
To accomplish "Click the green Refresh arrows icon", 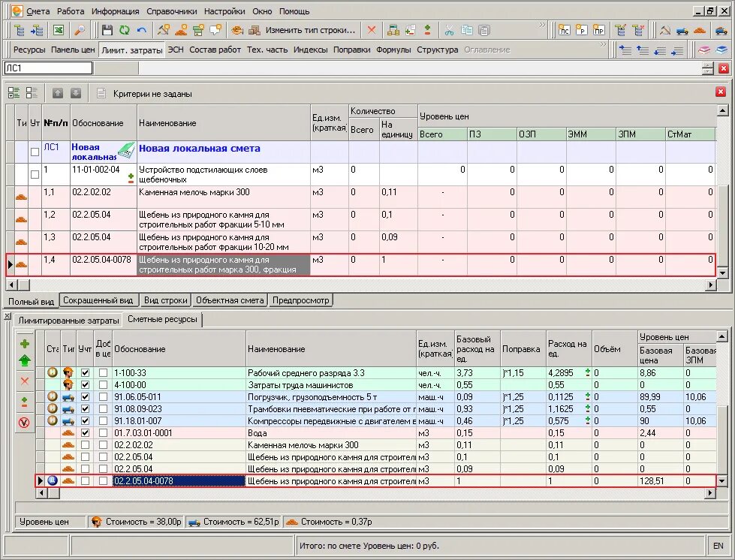I will tap(124, 31).
